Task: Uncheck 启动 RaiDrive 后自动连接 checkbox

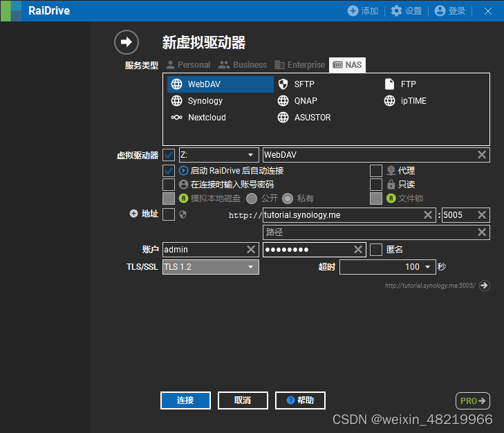Action: pos(169,170)
